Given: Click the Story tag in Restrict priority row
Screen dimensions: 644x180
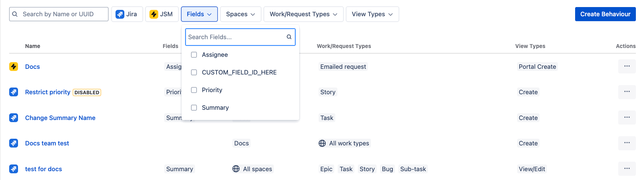Looking at the screenshot, I should coord(328,92).
